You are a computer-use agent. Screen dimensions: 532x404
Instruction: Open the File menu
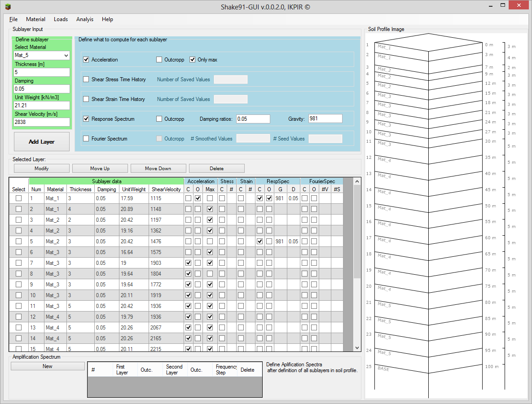pos(13,19)
